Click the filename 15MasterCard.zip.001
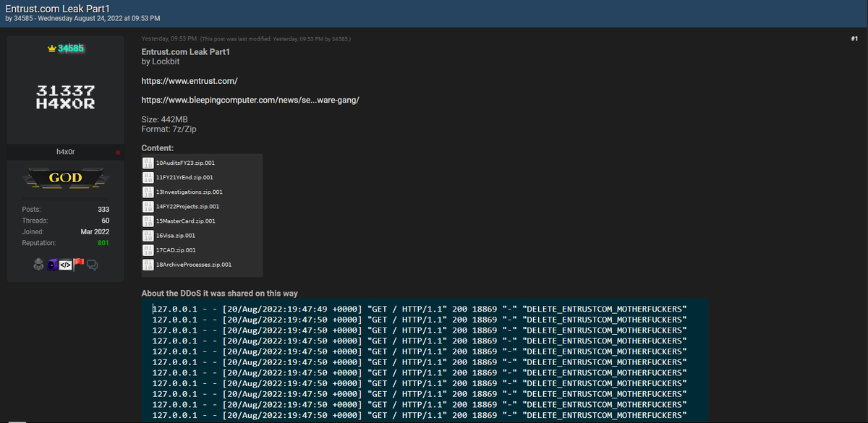This screenshot has height=423, width=868. point(185,221)
